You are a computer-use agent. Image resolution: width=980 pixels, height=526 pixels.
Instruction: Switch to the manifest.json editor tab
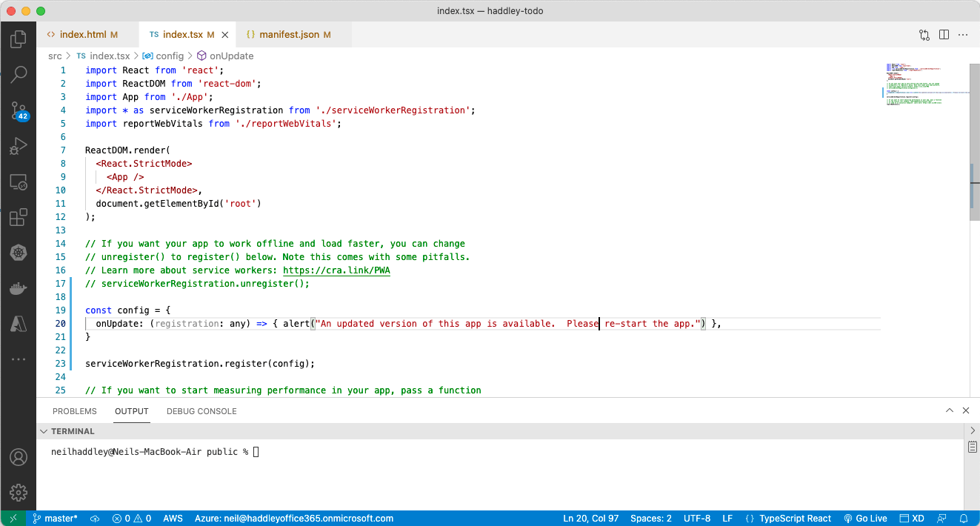[287, 35]
